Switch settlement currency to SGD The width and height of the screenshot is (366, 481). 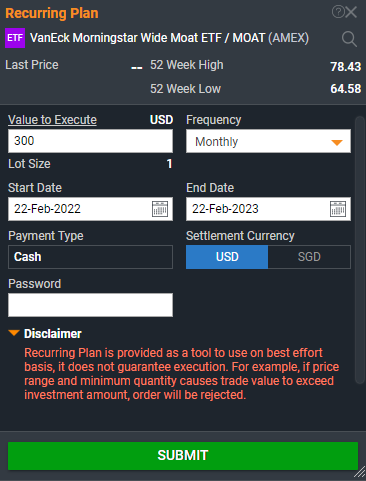309,257
